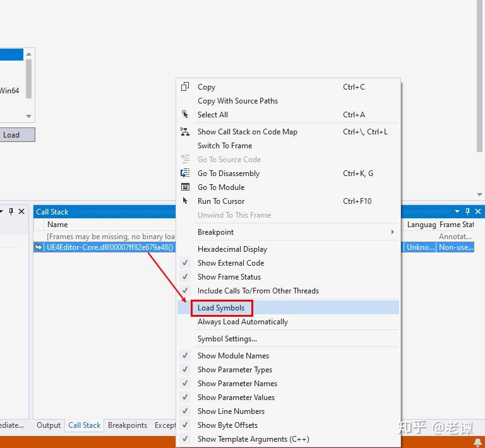The image size is (485, 448).
Task: Pin the Call Stack panel
Action: click(x=467, y=211)
